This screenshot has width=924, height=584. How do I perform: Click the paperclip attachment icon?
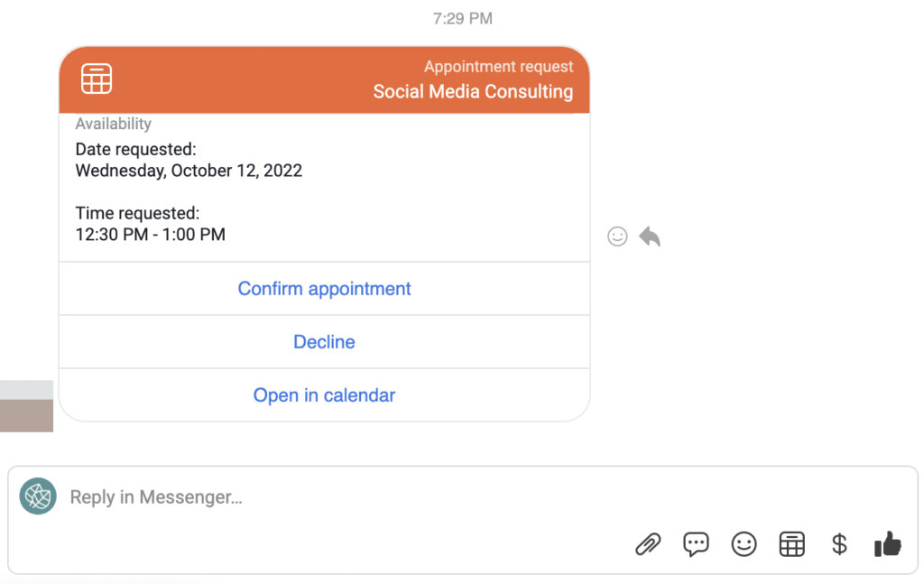(x=648, y=543)
